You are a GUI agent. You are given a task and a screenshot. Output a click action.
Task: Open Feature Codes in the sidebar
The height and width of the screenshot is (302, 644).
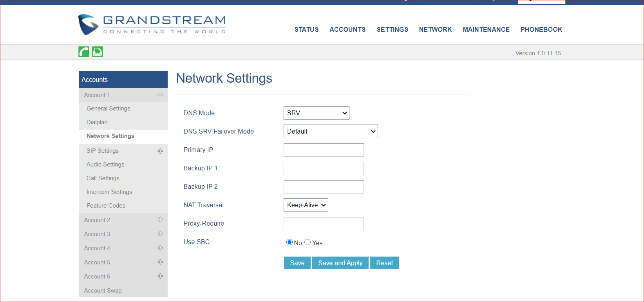coord(106,206)
